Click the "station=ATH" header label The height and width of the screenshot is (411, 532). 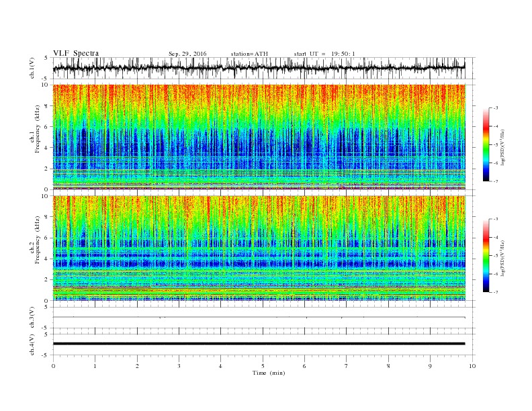(x=249, y=54)
